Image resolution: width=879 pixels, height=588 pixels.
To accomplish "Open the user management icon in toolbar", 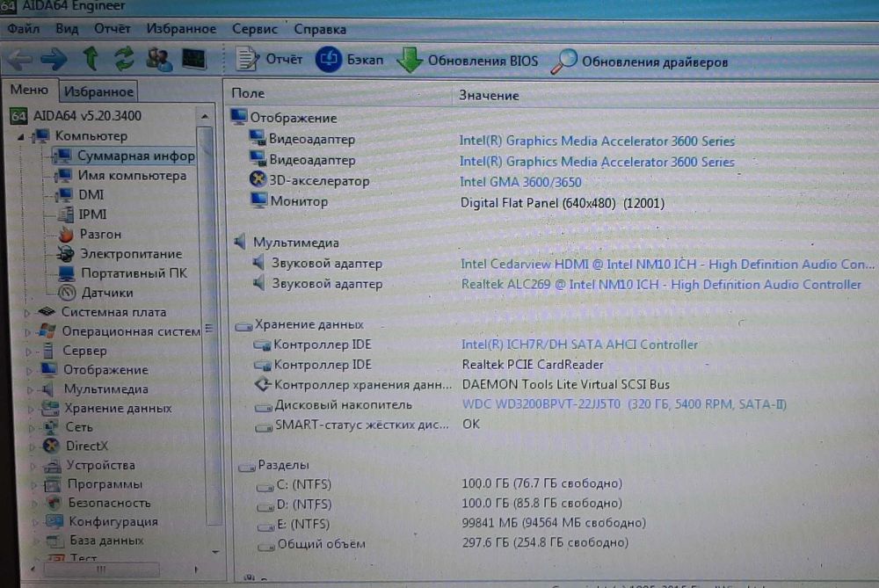I will [x=158, y=59].
